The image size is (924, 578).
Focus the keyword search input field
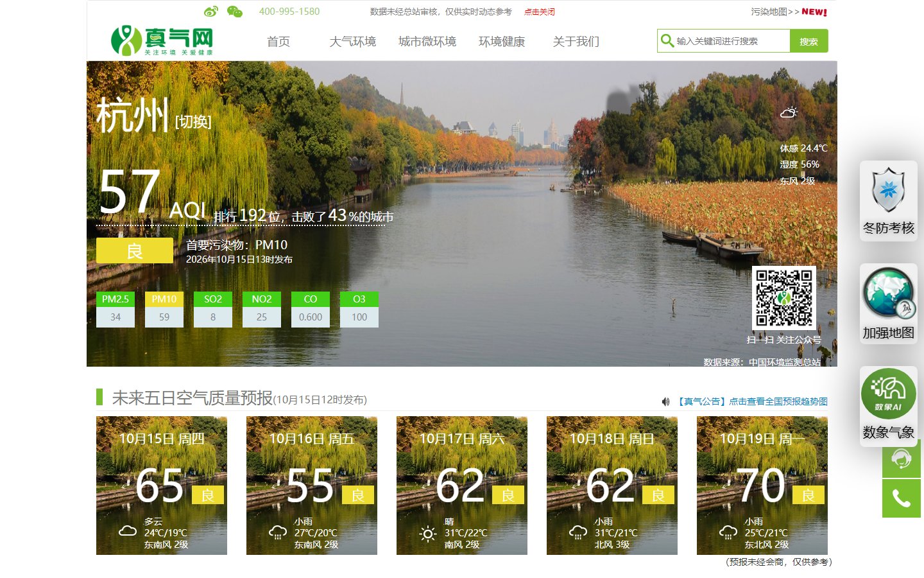pos(731,41)
